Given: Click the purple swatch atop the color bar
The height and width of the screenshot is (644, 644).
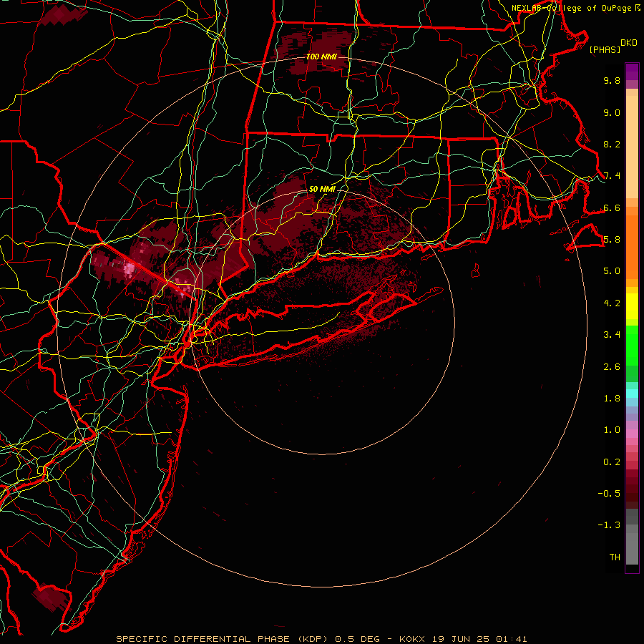Looking at the screenshot, I should pos(632,72).
